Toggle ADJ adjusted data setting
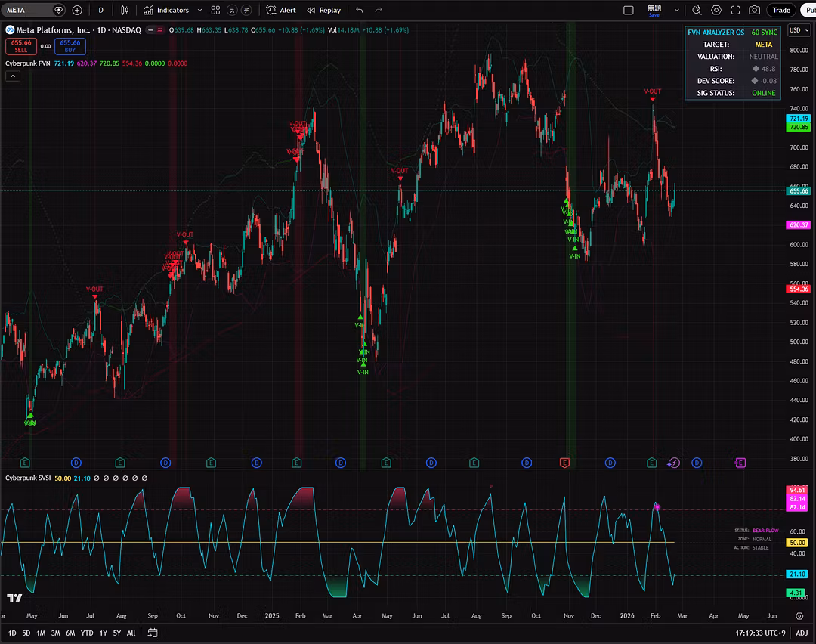This screenshot has height=644, width=816. [x=802, y=633]
